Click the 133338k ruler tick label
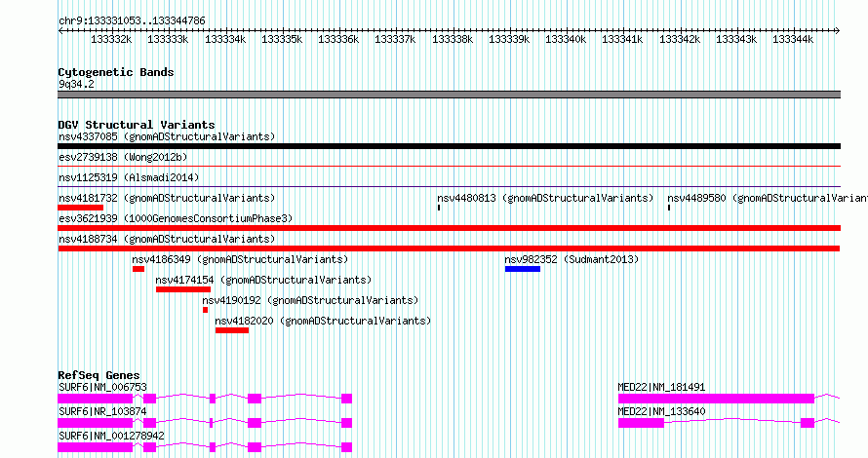 pyautogui.click(x=453, y=39)
